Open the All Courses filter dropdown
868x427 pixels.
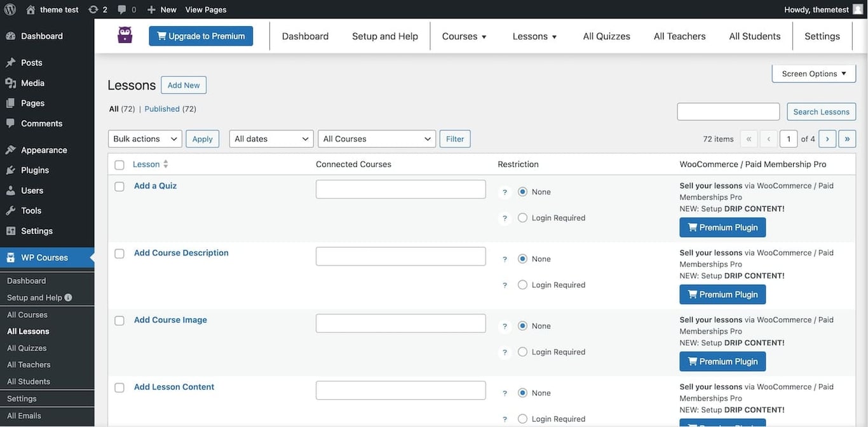coord(376,139)
